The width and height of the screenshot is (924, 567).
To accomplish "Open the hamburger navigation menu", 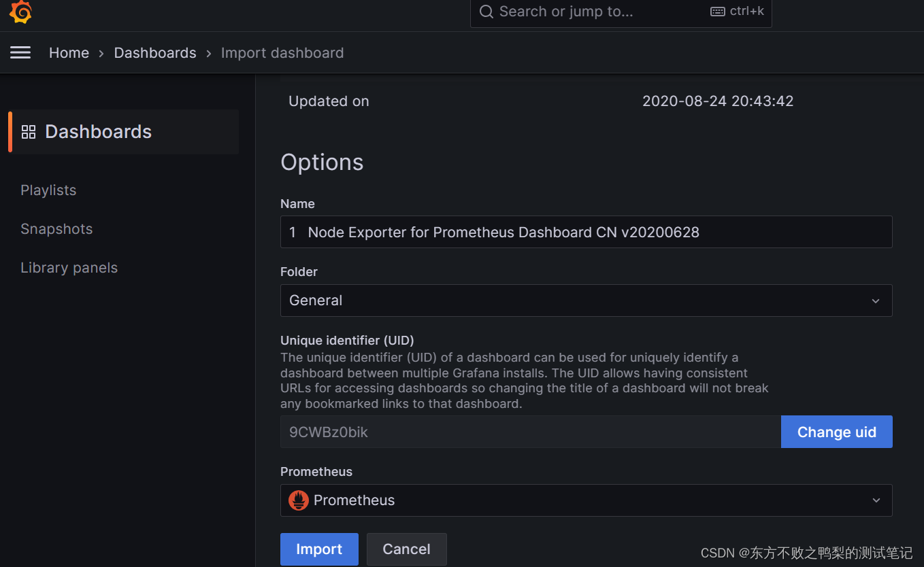I will [20, 52].
